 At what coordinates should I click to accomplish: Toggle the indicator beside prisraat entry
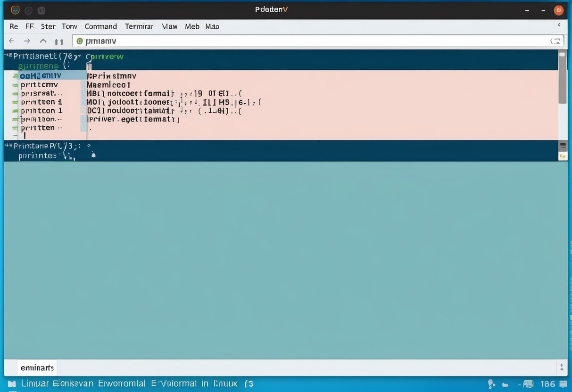click(14, 93)
